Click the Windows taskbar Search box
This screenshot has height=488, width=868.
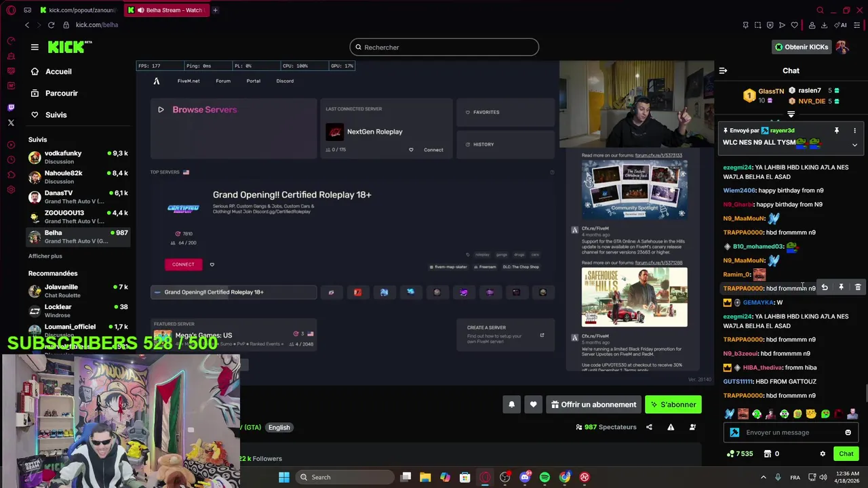(345, 477)
